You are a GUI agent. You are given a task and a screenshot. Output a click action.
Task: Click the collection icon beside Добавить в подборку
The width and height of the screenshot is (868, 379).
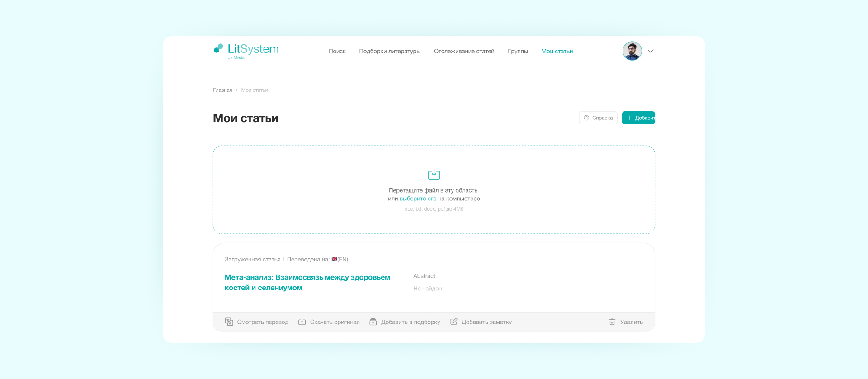pyautogui.click(x=373, y=322)
